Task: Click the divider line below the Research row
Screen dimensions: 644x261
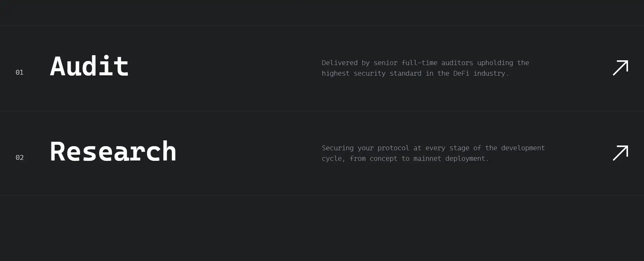Action: [322, 196]
